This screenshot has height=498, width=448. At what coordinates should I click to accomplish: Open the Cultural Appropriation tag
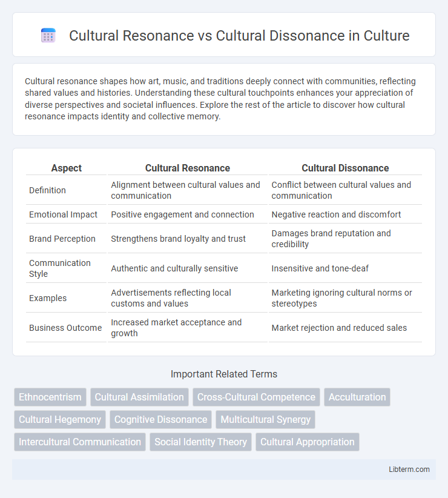(308, 442)
